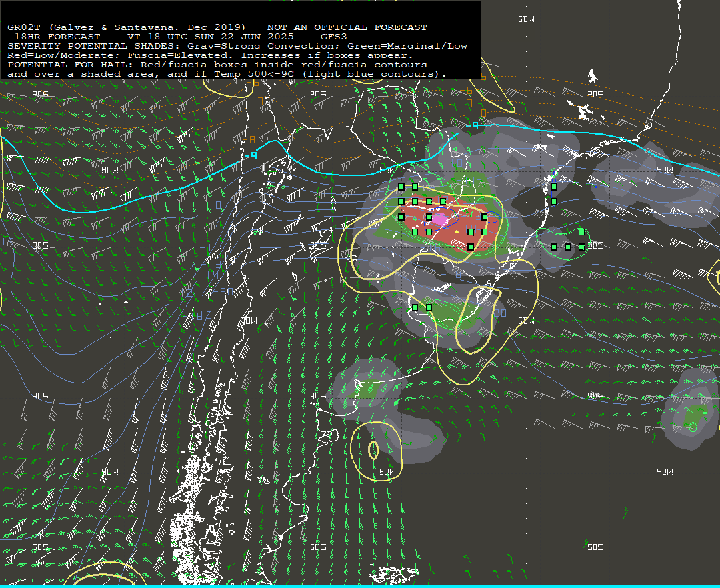
Task: Click the 50W label at the top edge
Action: (x=526, y=19)
